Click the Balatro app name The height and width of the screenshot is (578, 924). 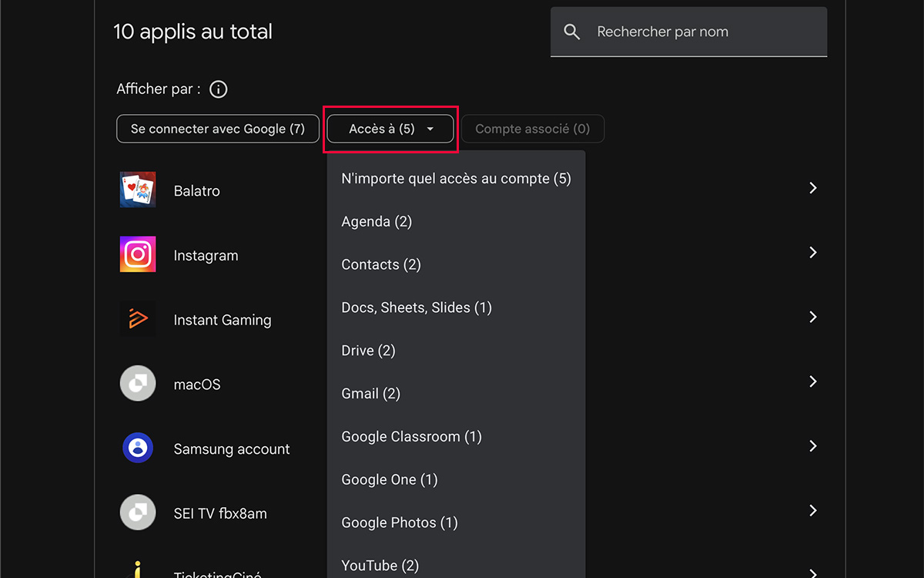(x=196, y=191)
